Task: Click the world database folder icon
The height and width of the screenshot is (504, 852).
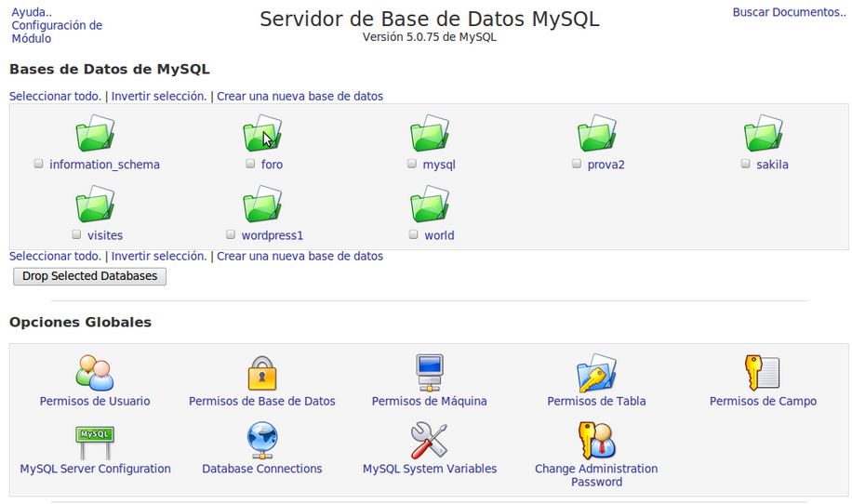Action: [429, 206]
